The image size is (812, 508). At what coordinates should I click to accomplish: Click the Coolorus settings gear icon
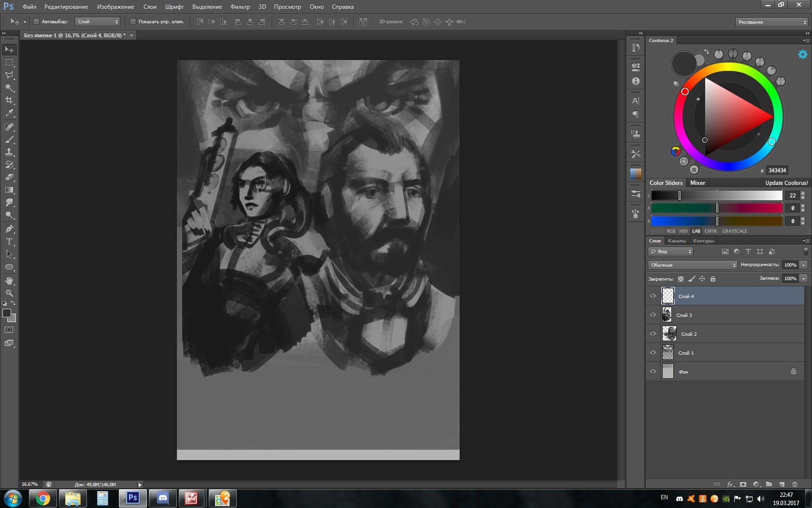click(802, 54)
